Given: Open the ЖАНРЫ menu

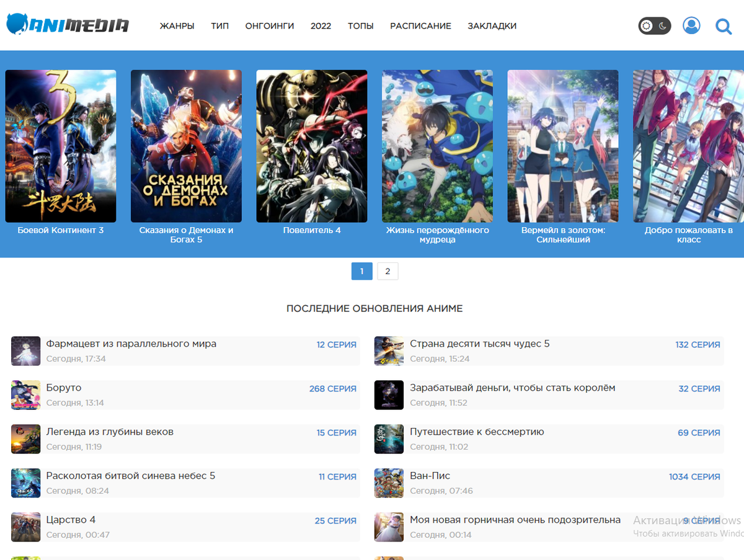Looking at the screenshot, I should tap(177, 26).
